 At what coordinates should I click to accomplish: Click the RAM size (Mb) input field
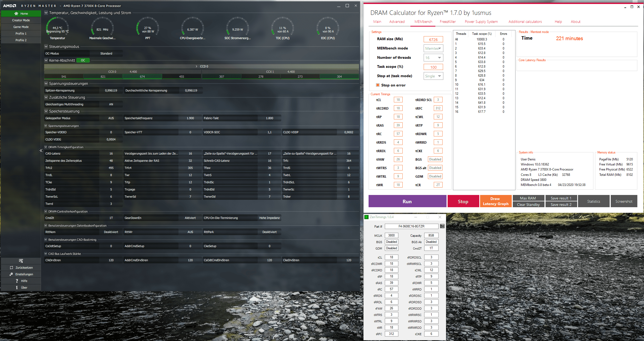(x=433, y=39)
